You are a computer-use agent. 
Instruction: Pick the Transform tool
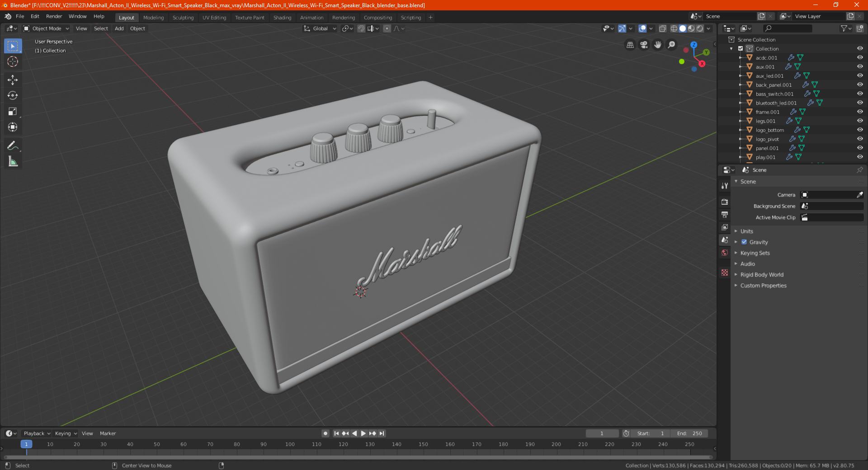coord(13,127)
